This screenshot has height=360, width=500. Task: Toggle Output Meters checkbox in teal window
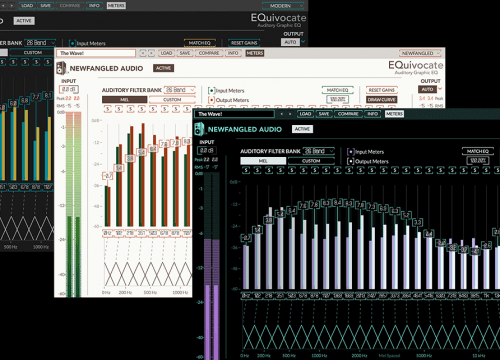[350, 161]
